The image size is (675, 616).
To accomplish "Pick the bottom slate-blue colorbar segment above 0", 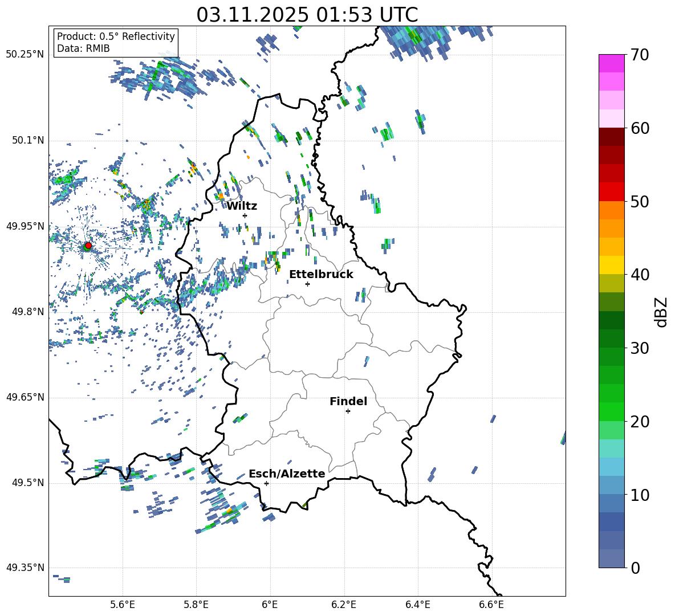I will [x=611, y=558].
